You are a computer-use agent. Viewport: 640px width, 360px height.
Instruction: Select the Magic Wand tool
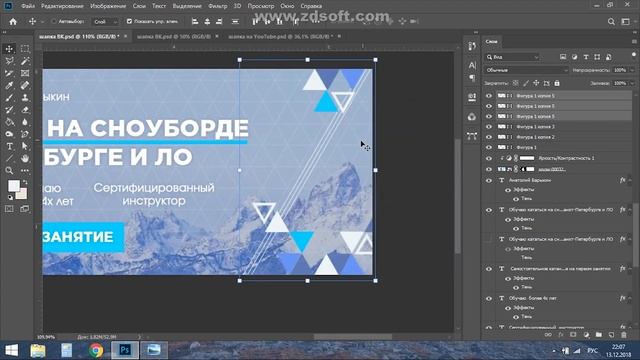tap(25, 61)
